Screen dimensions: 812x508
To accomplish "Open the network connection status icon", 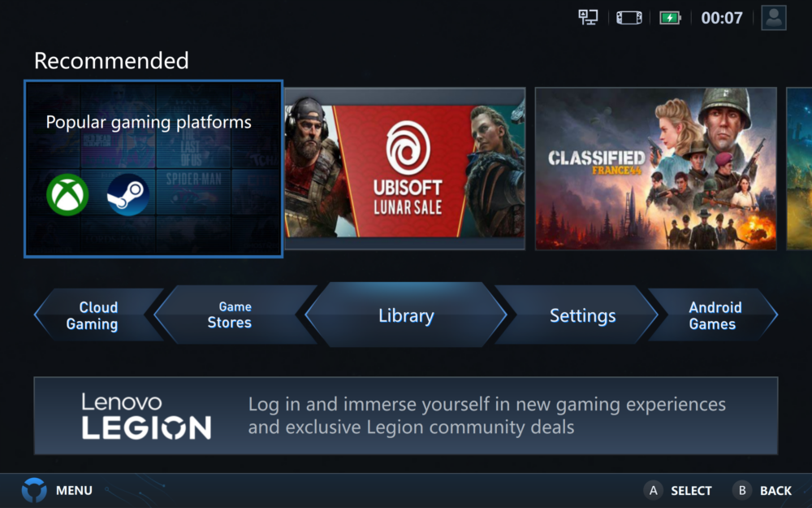I will pyautogui.click(x=588, y=18).
